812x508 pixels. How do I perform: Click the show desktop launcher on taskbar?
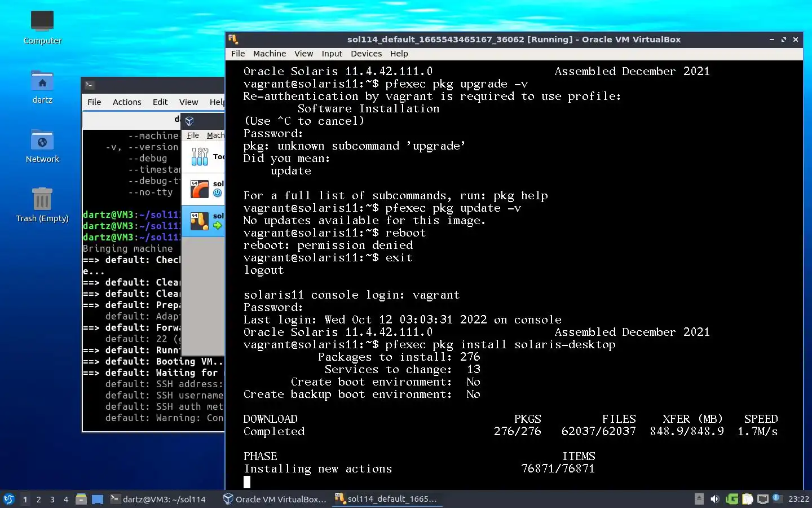click(x=98, y=499)
